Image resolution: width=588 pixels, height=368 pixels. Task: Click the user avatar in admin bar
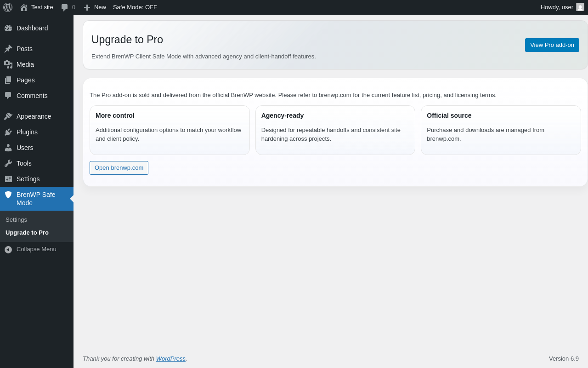pyautogui.click(x=580, y=7)
